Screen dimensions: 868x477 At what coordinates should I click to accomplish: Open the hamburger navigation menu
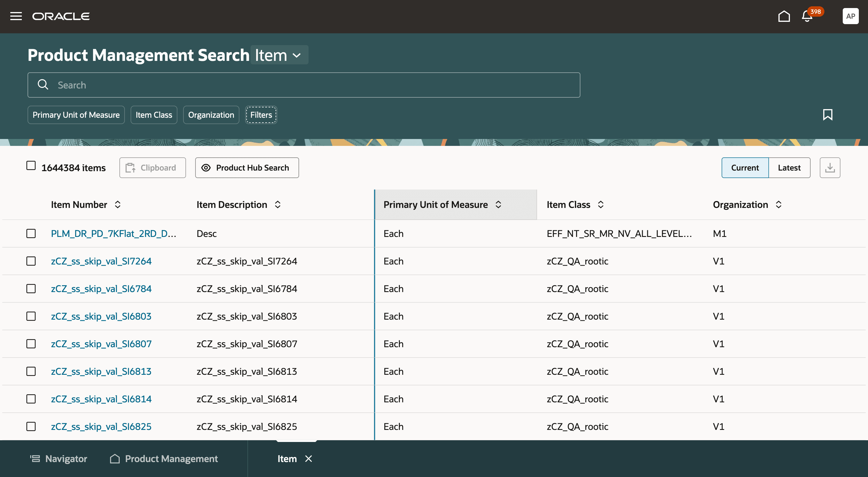[16, 16]
